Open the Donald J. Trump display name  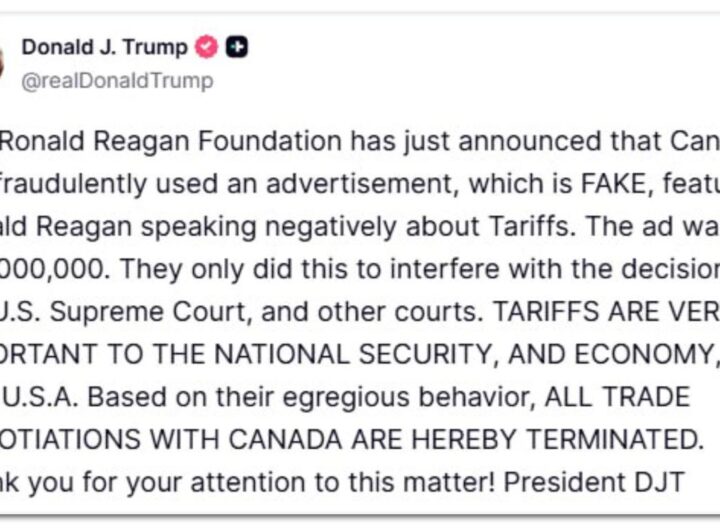click(104, 47)
